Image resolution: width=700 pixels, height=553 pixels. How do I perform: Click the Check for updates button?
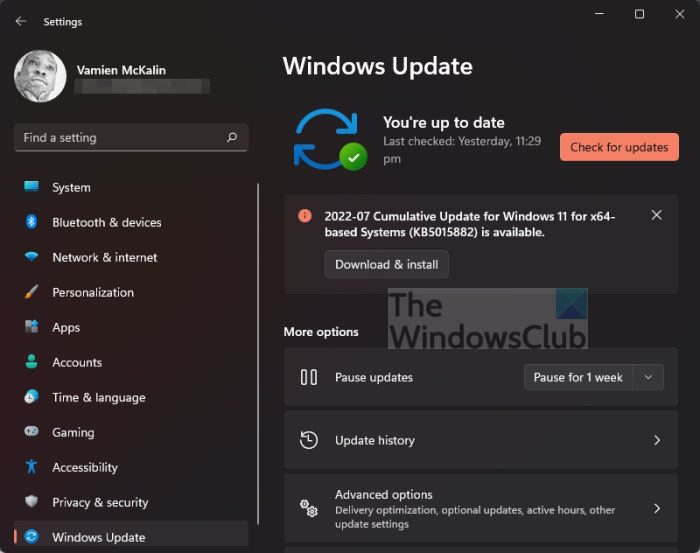click(619, 147)
